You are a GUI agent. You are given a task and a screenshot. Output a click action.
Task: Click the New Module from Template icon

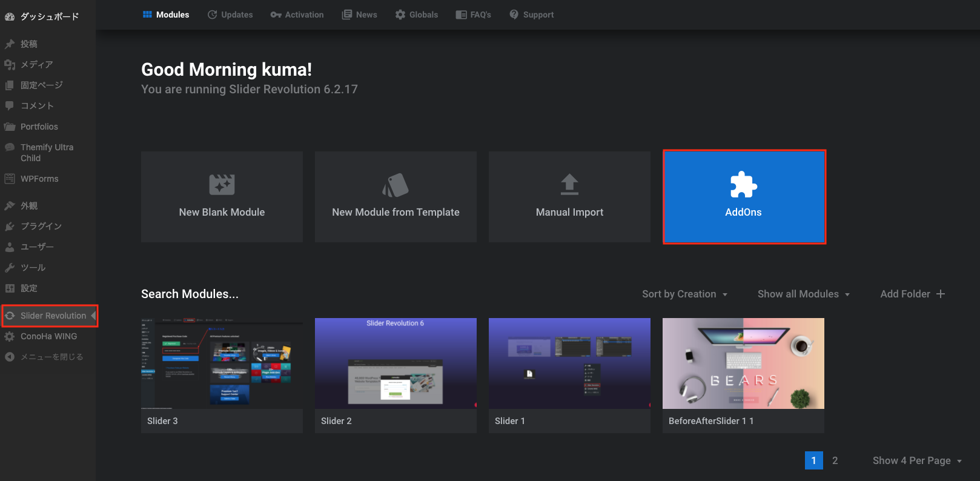point(396,185)
